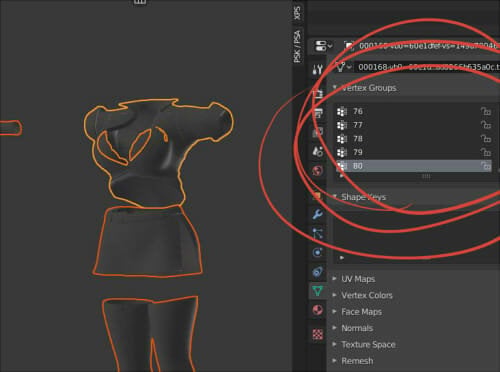The height and width of the screenshot is (372, 500).
Task: Select vertex group 78
Action: point(414,139)
